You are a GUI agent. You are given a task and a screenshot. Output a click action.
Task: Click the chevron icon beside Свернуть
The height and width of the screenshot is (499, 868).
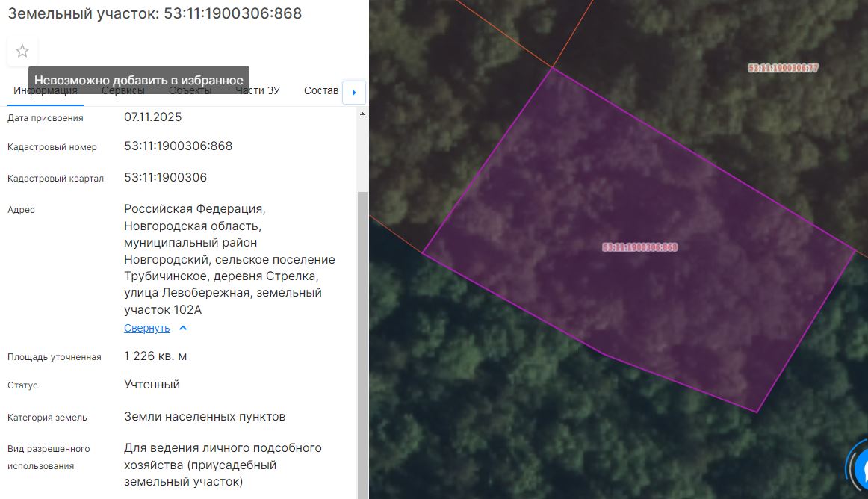tap(183, 328)
